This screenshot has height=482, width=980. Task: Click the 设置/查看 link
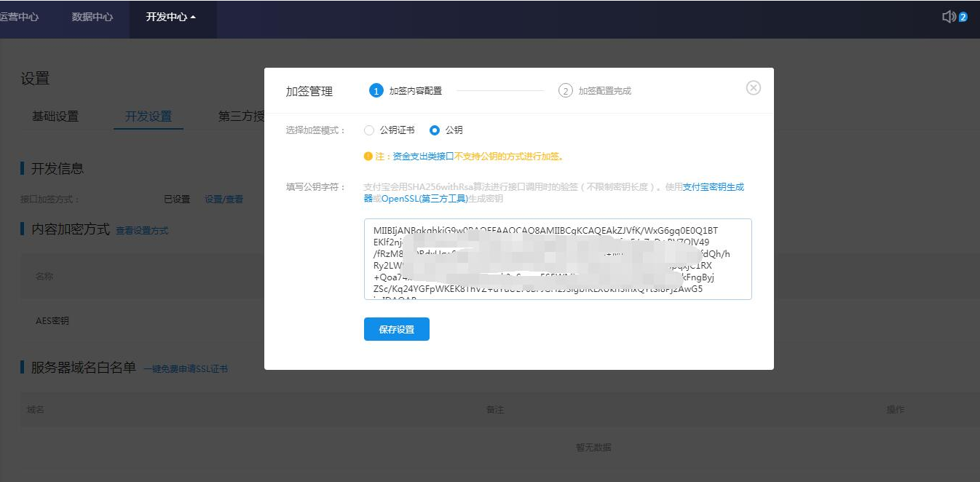click(224, 199)
